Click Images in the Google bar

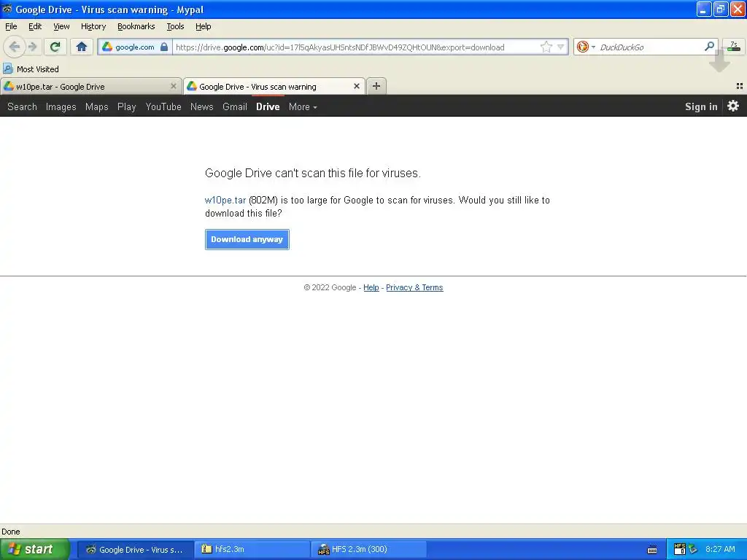point(61,106)
